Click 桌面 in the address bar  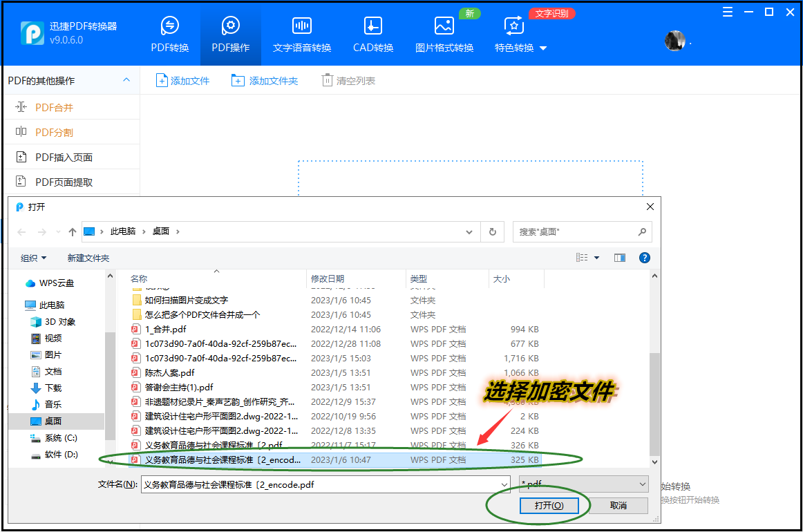[161, 231]
